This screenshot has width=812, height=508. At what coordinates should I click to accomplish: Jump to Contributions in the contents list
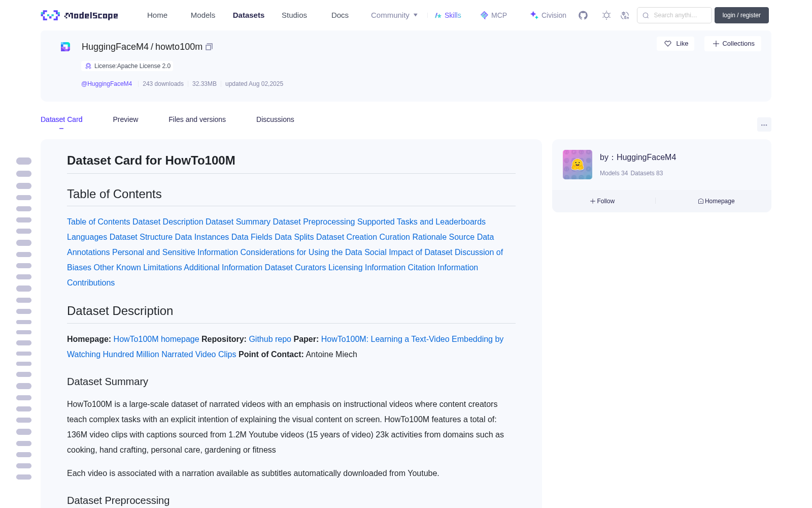point(91,282)
